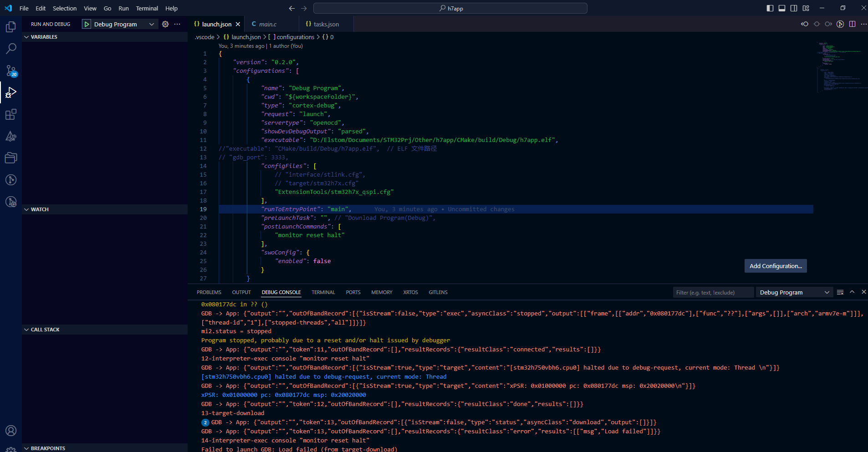Collapse the VARIABLES section

(x=105, y=37)
